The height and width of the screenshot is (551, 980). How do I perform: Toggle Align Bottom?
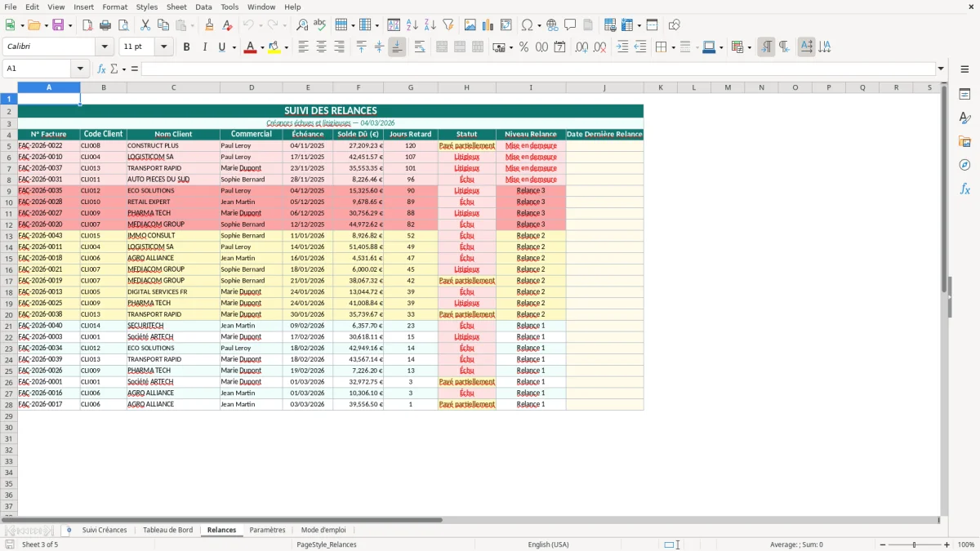(397, 47)
